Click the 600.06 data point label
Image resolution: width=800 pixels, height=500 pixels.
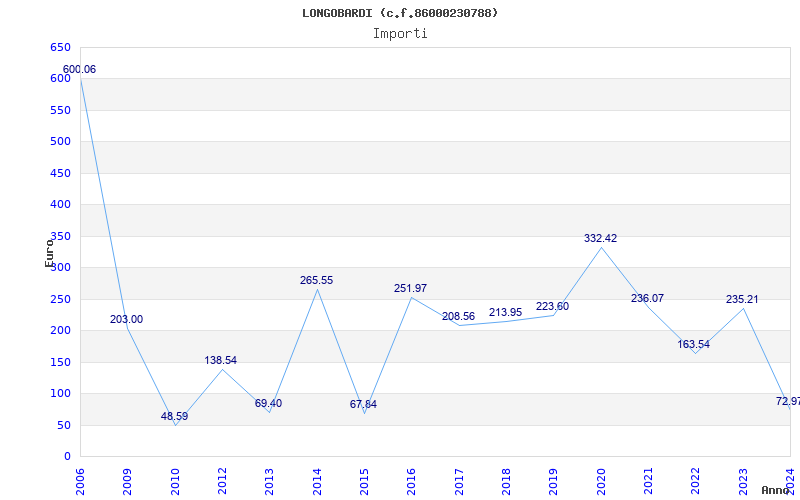pyautogui.click(x=79, y=69)
